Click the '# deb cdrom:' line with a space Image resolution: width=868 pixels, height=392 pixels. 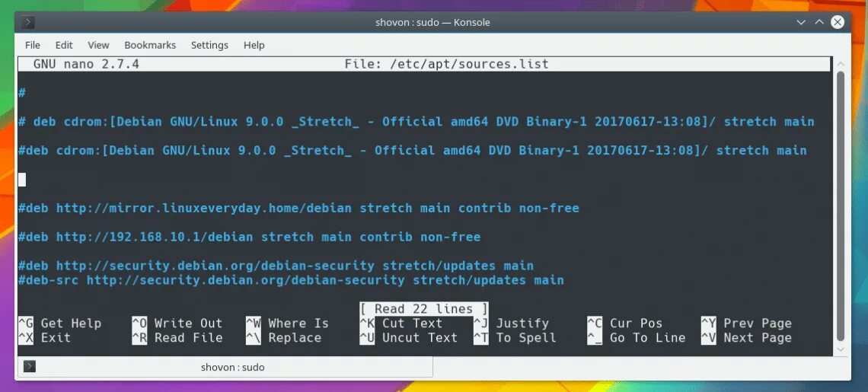click(416, 122)
